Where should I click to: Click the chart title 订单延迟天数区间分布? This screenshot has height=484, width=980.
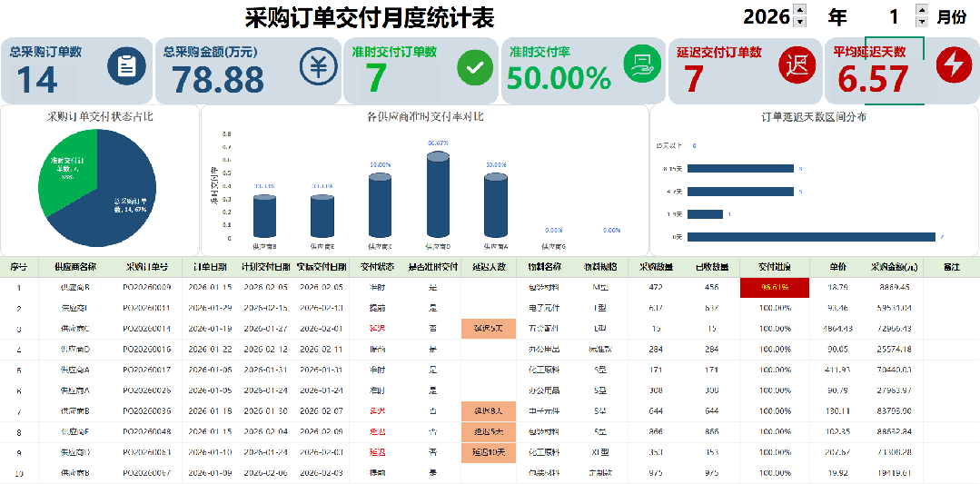pos(814,117)
